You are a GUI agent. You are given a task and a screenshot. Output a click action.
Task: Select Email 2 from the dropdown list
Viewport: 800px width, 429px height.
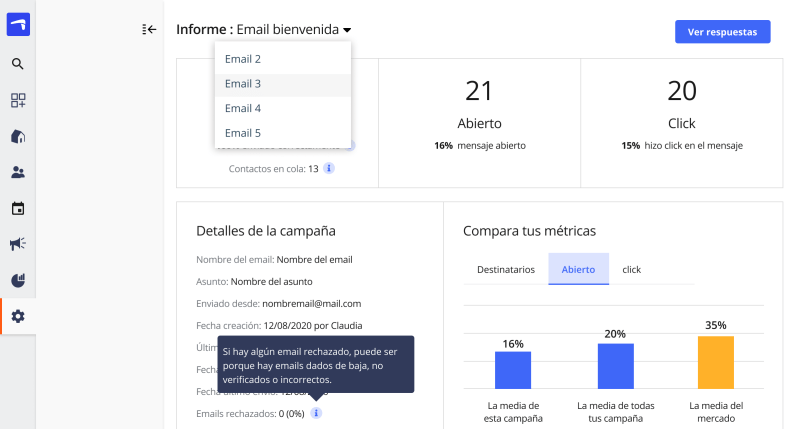[243, 59]
